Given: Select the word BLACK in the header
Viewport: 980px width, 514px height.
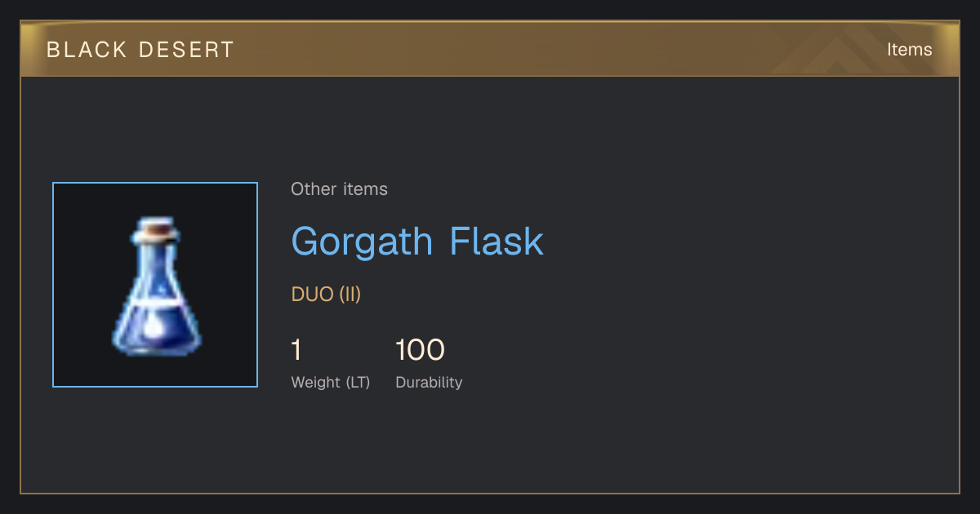Looking at the screenshot, I should pyautogui.click(x=87, y=50).
